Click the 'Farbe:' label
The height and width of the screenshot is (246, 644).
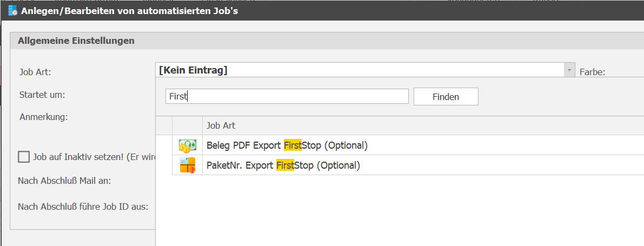592,71
